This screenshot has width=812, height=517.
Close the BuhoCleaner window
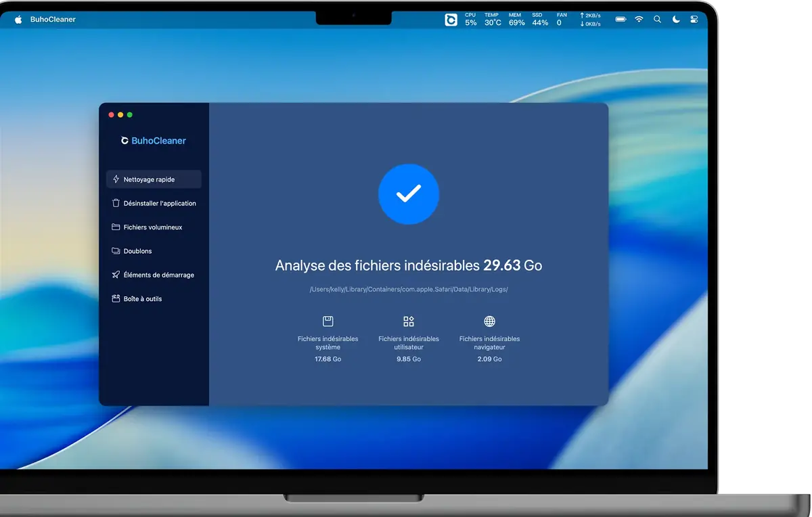(x=112, y=115)
